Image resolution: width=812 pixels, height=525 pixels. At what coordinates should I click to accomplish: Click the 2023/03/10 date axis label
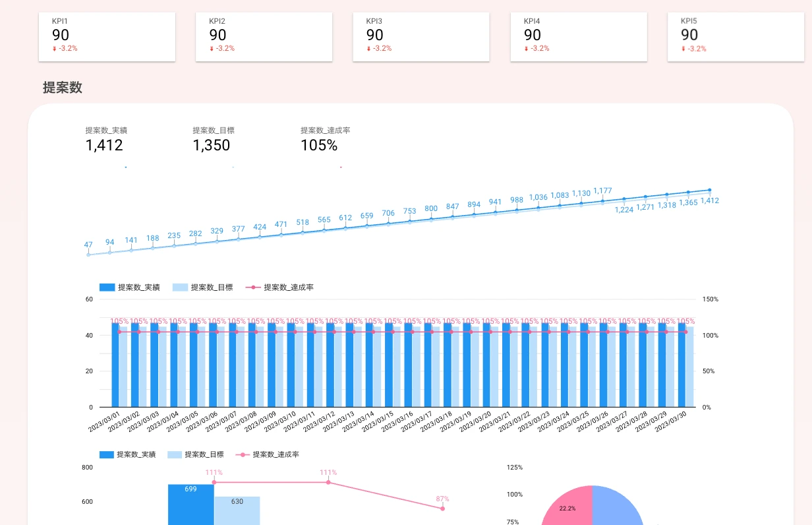tap(279, 422)
